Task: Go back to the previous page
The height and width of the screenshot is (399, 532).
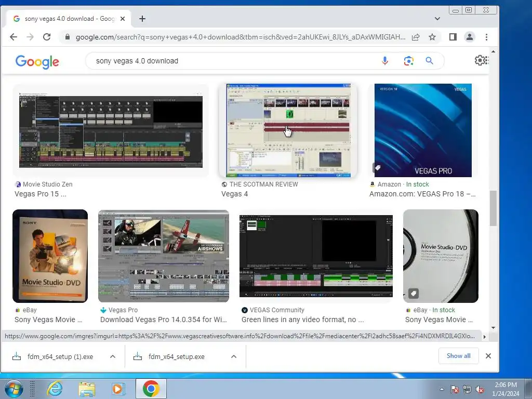Action: [x=13, y=37]
